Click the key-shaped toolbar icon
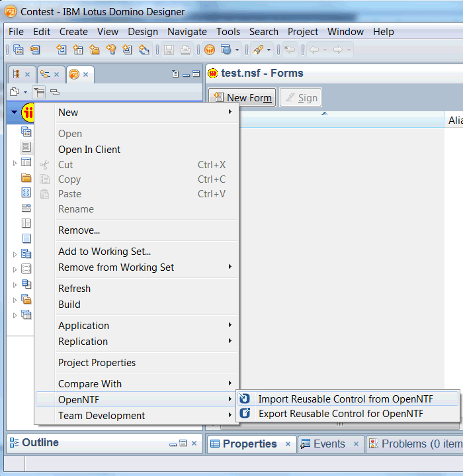This screenshot has width=463, height=476. [x=35, y=50]
